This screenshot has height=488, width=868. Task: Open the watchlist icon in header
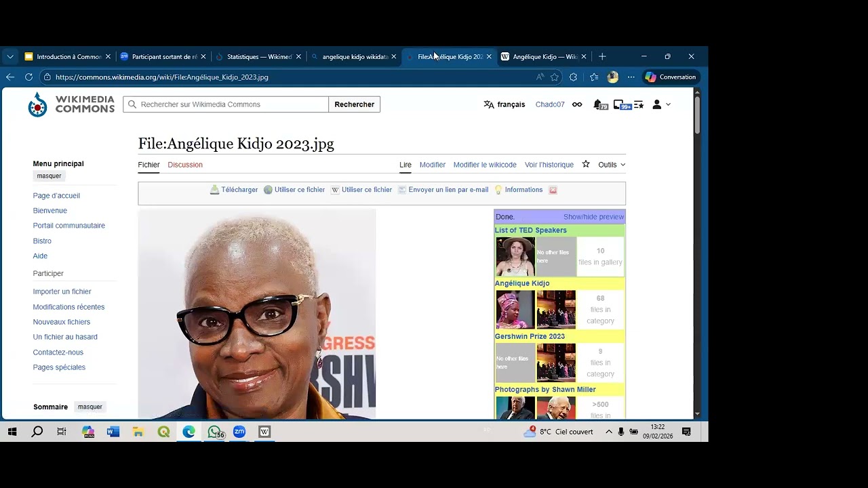click(x=638, y=105)
